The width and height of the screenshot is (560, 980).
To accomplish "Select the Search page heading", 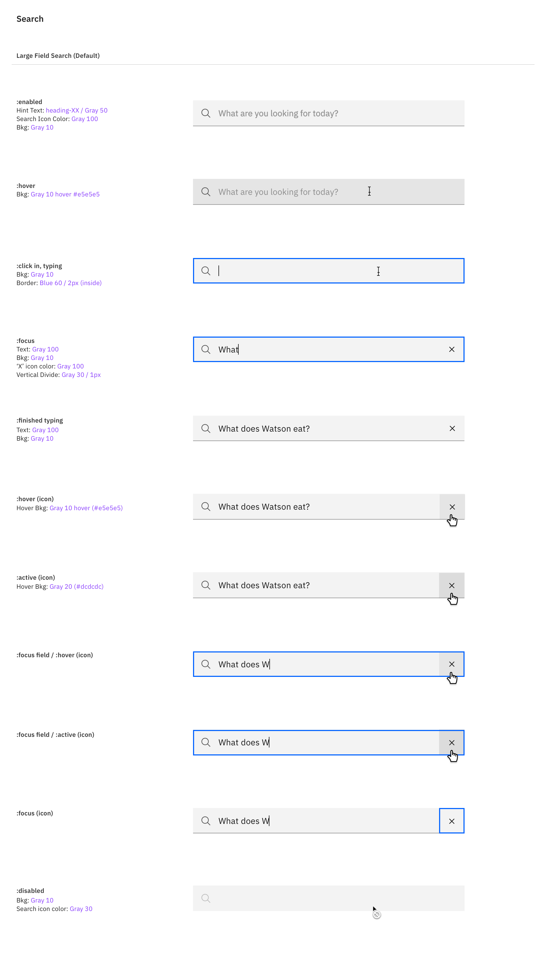I will coord(30,19).
